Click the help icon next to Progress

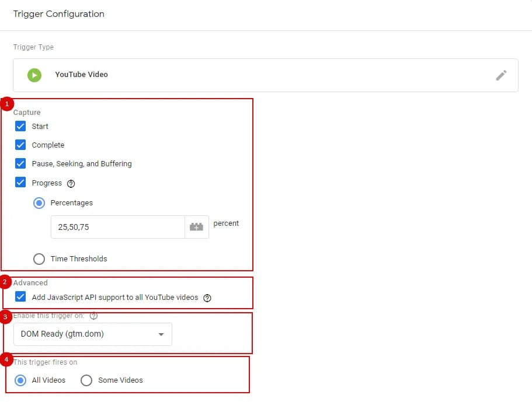pos(71,183)
